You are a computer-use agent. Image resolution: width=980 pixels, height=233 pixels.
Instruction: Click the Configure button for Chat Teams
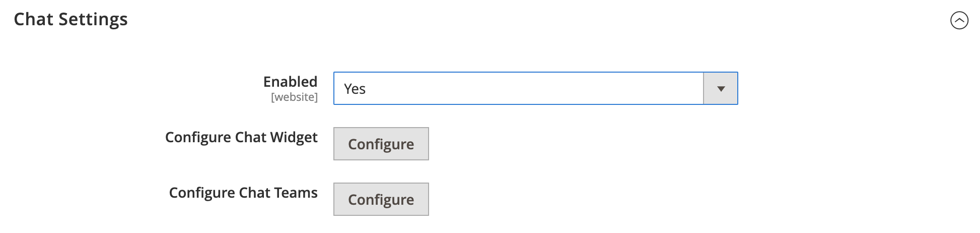[381, 200]
